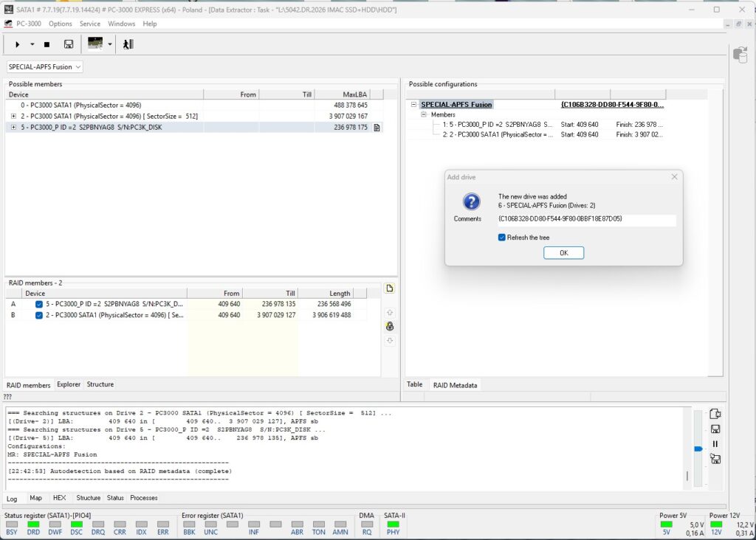The height and width of the screenshot is (540, 756).
Task: Open the Processes tab
Action: [144, 498]
